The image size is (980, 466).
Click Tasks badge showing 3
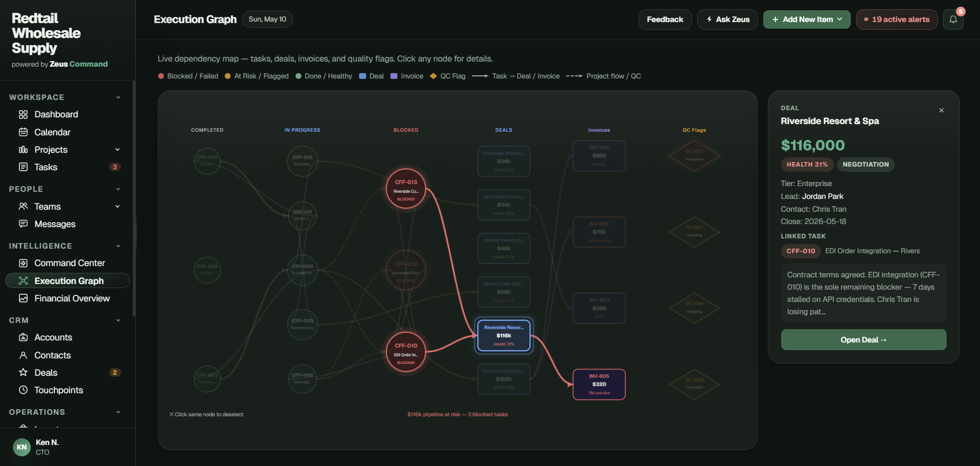pos(115,167)
